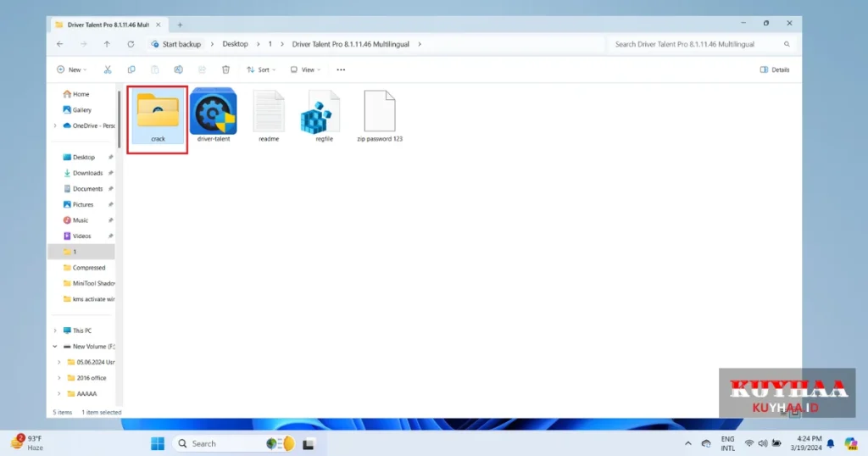
Task: Open MiniTool Shadow folder in sidebar
Action: tap(88, 283)
